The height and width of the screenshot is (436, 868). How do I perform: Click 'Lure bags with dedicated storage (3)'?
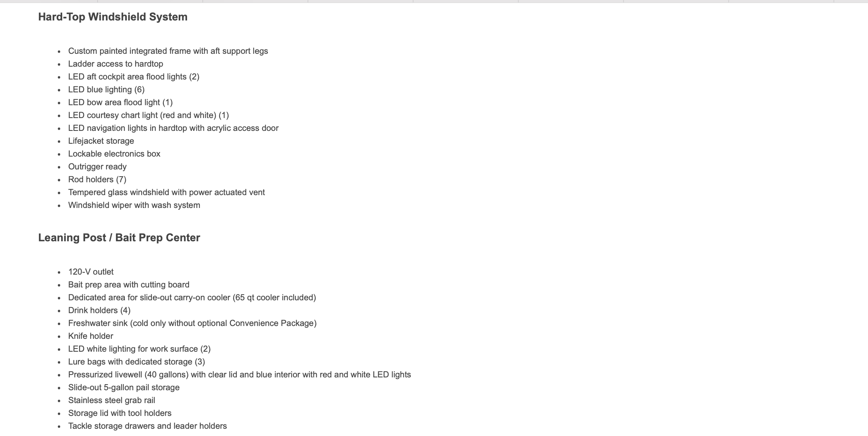137,362
